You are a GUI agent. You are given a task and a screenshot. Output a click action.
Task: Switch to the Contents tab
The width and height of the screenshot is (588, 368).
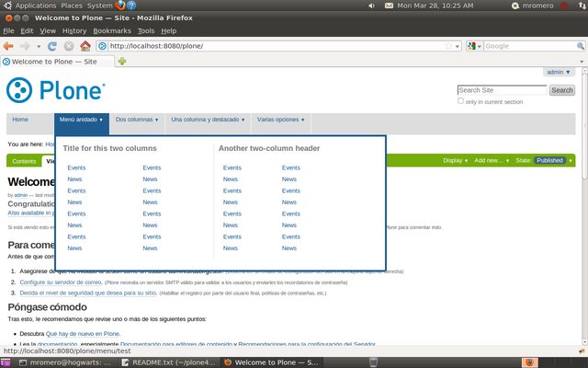pyautogui.click(x=24, y=161)
